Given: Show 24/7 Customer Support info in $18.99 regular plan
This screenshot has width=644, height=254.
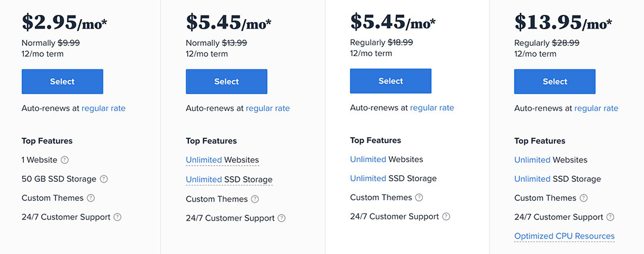Looking at the screenshot, I should coord(446,216).
